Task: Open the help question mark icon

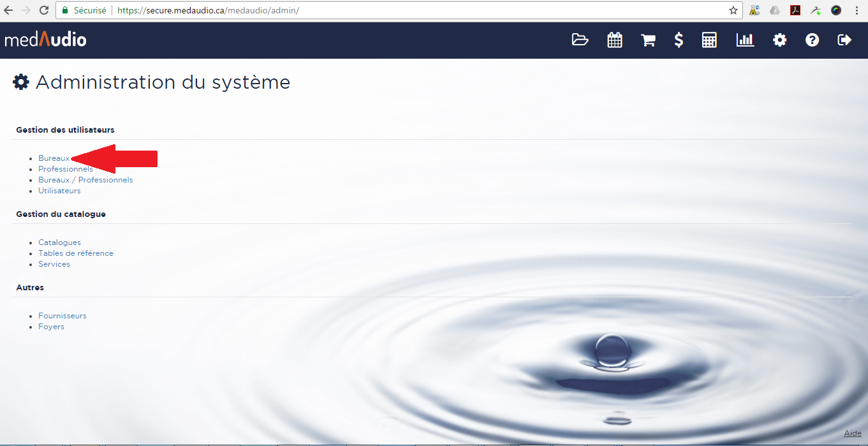Action: (x=812, y=40)
